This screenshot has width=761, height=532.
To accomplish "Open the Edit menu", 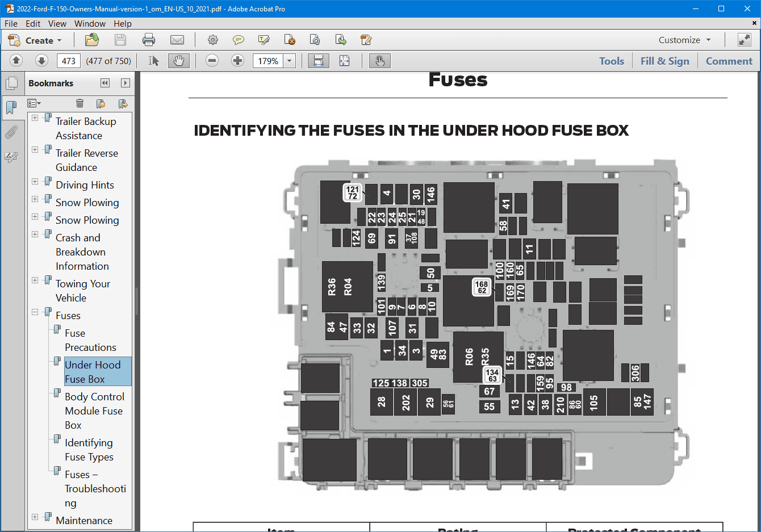I will tap(32, 23).
